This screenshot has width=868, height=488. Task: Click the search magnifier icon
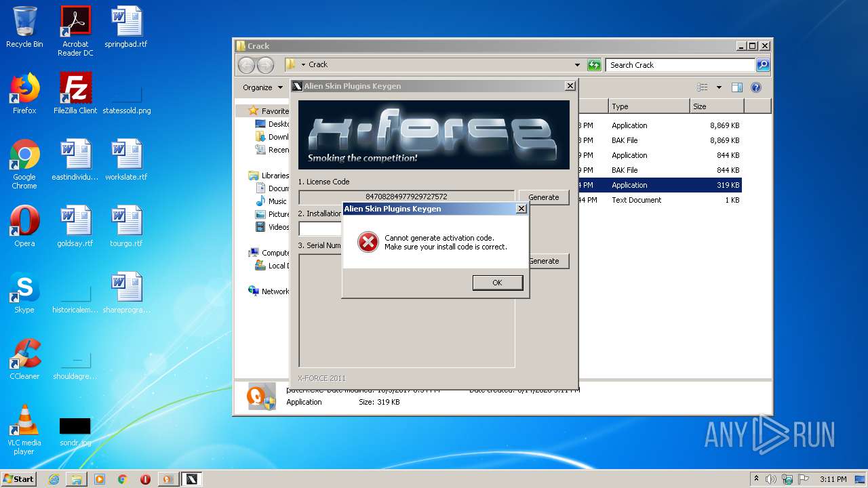763,65
